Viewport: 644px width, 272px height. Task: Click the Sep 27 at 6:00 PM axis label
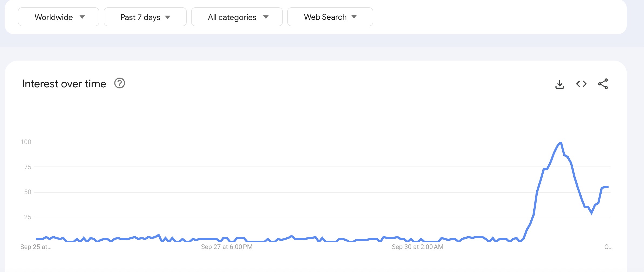click(227, 247)
